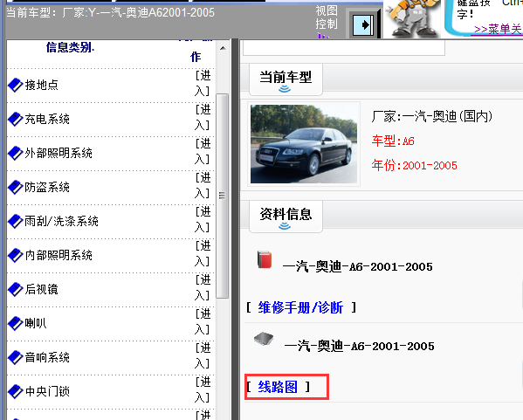Click the blue book icon beside 雨刮/洗涤系统
Viewport: 523px width, 420px height.
[x=15, y=221]
